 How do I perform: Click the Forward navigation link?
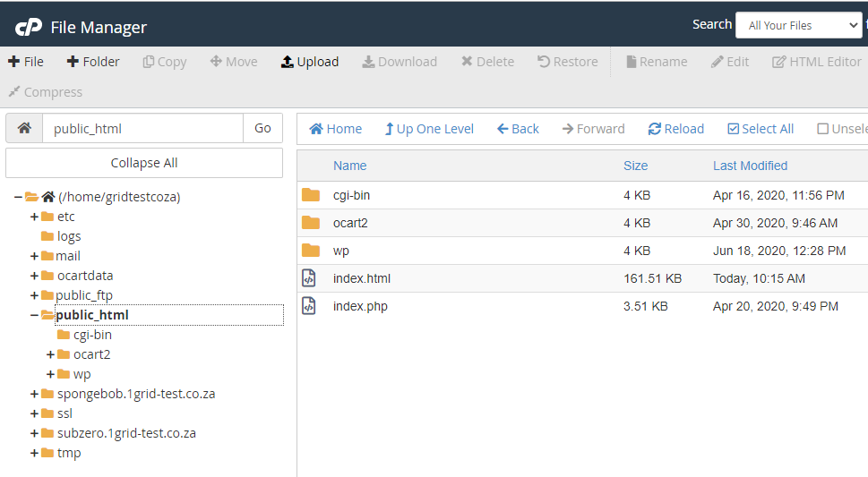pyautogui.click(x=593, y=129)
